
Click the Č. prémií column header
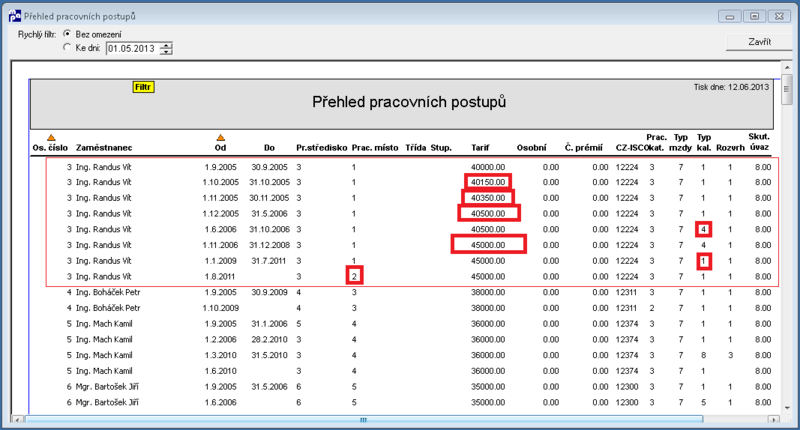(x=584, y=148)
